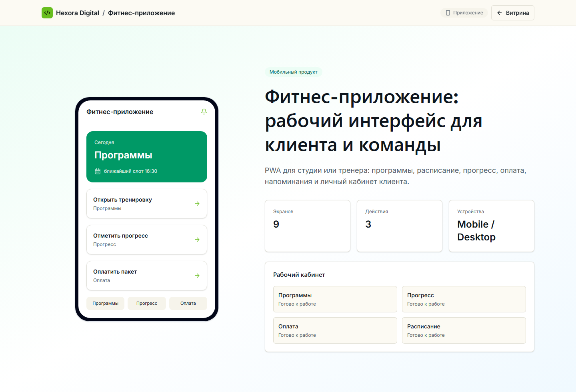576x392 pixels.
Task: Open Расписание tile in Рабочий кабинет
Action: pyautogui.click(x=464, y=330)
